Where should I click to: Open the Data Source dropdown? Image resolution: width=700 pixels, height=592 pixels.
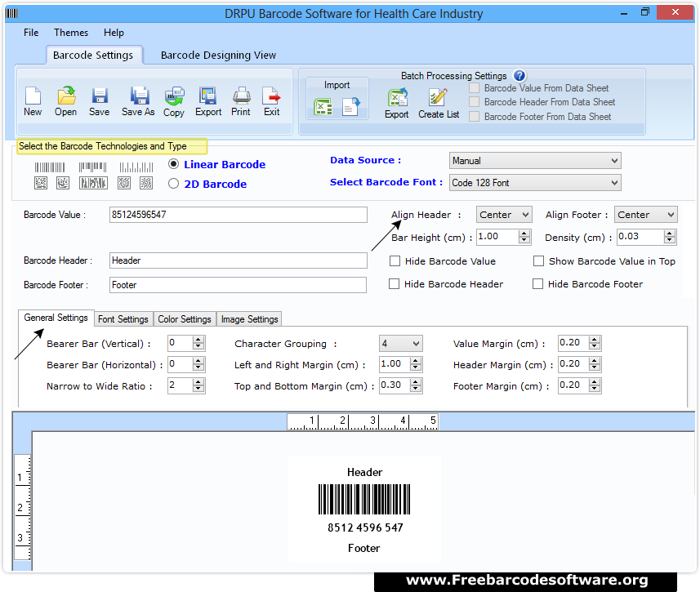(535, 161)
